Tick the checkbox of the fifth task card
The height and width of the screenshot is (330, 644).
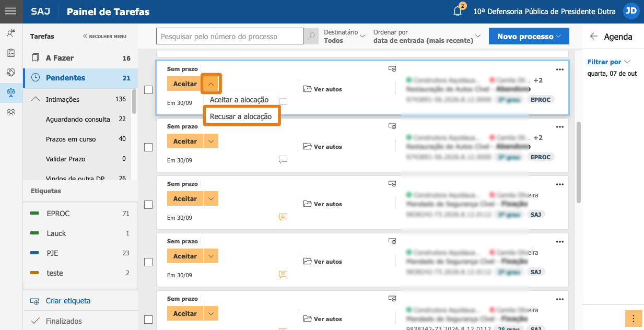point(148,320)
